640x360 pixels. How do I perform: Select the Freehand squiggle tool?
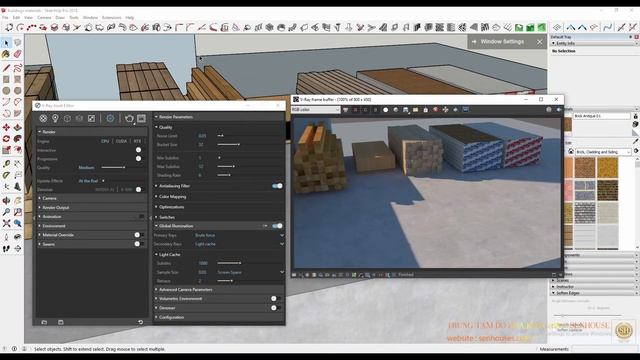17,68
